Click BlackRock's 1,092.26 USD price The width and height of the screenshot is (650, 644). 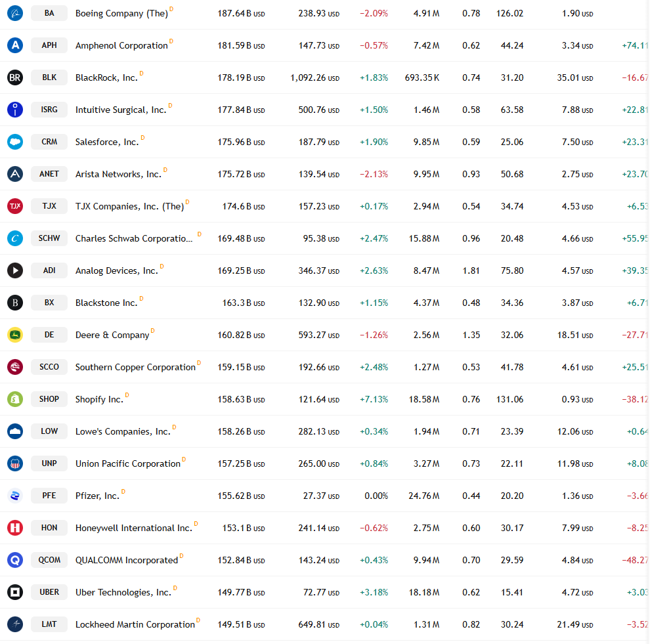point(314,78)
